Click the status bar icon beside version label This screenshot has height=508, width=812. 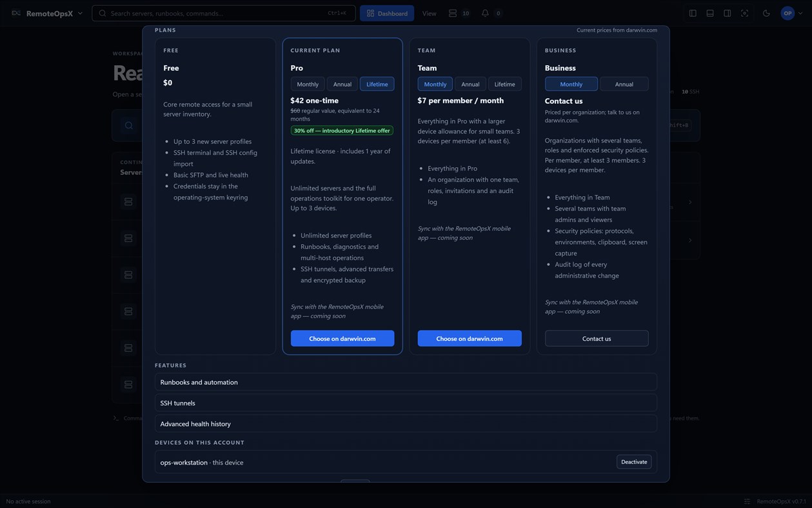pyautogui.click(x=748, y=502)
